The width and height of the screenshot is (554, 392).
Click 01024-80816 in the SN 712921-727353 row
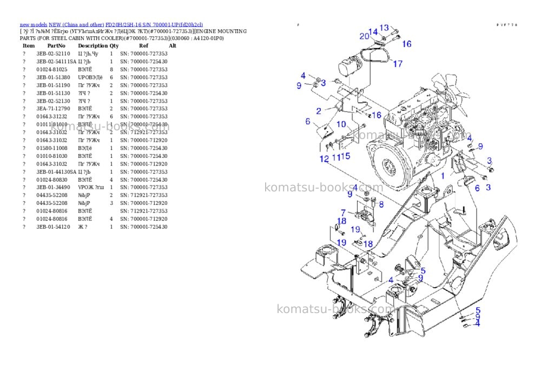pyautogui.click(x=52, y=211)
